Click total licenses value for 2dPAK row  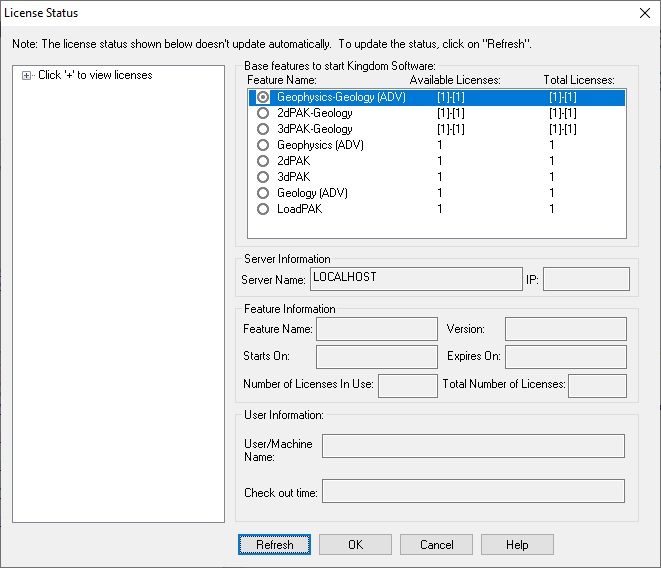(551, 161)
